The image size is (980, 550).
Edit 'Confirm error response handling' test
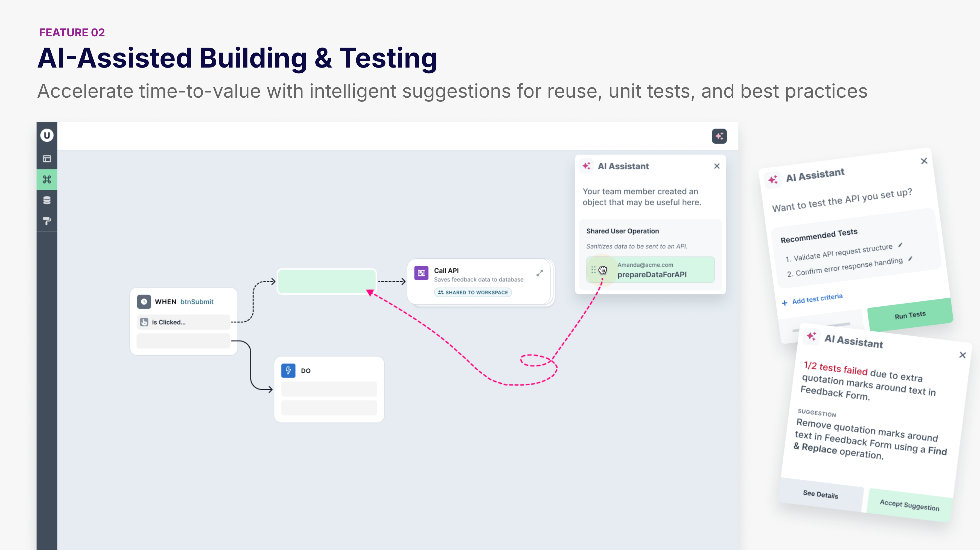click(910, 259)
